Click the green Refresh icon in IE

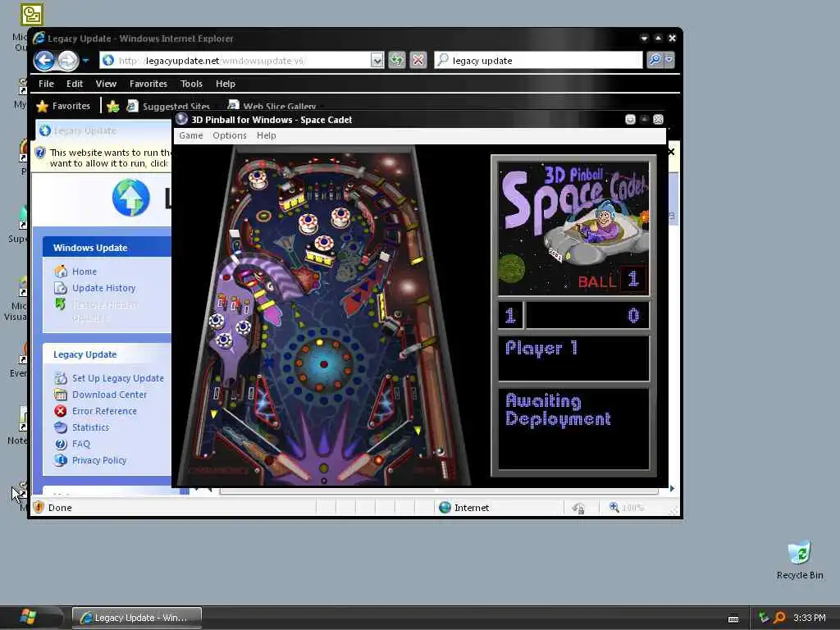(397, 60)
